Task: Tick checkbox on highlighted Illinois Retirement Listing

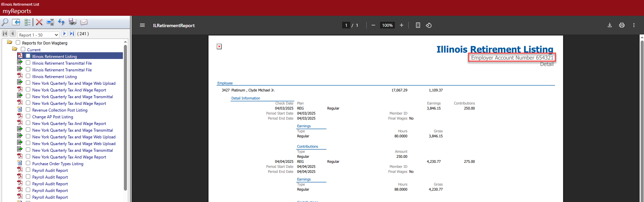Action: 28,56
